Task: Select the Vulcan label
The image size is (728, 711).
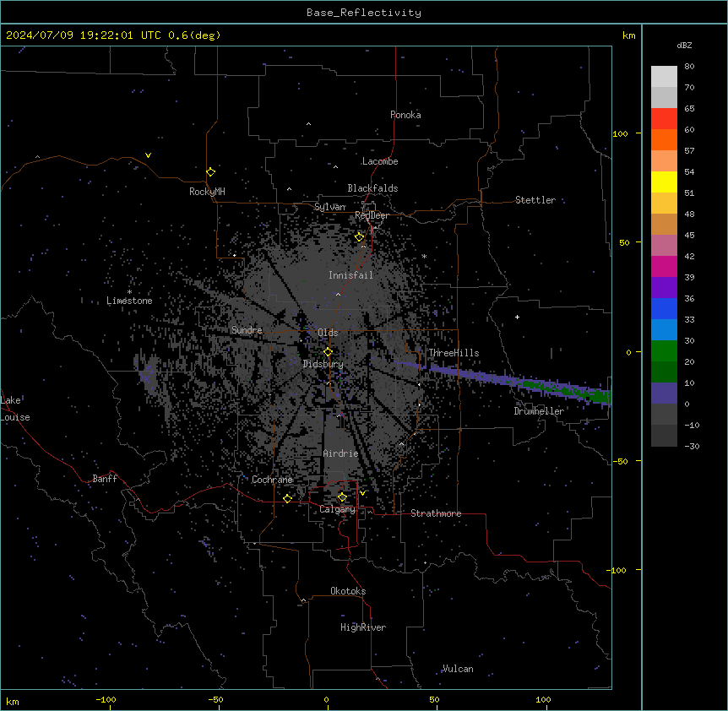Action: click(458, 669)
